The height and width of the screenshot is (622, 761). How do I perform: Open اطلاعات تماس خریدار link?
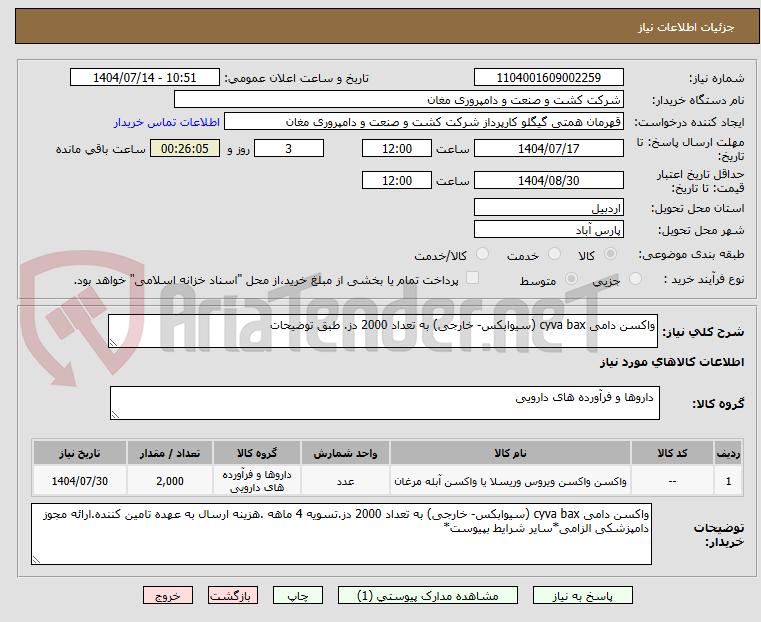click(167, 122)
